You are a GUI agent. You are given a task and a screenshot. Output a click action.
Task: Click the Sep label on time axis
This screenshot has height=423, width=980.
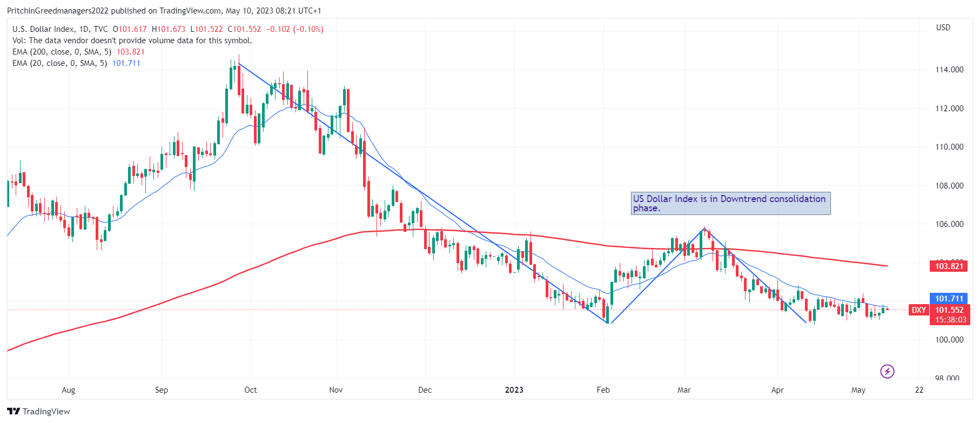162,390
